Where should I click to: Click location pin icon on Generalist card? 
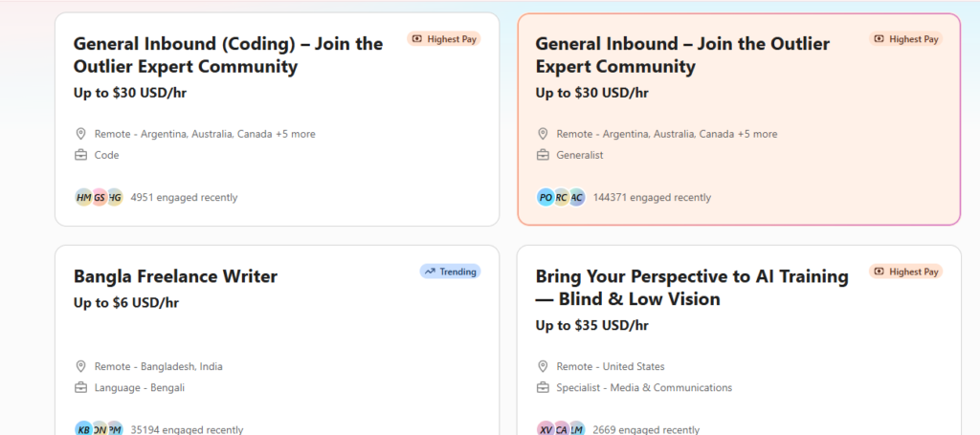tap(543, 134)
